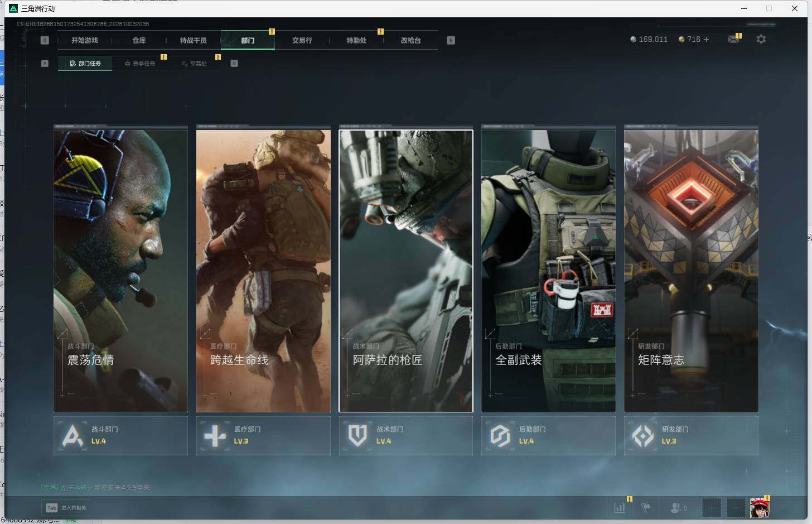The image size is (812, 524).
Task: Open the mail envelope icon
Action: click(733, 39)
